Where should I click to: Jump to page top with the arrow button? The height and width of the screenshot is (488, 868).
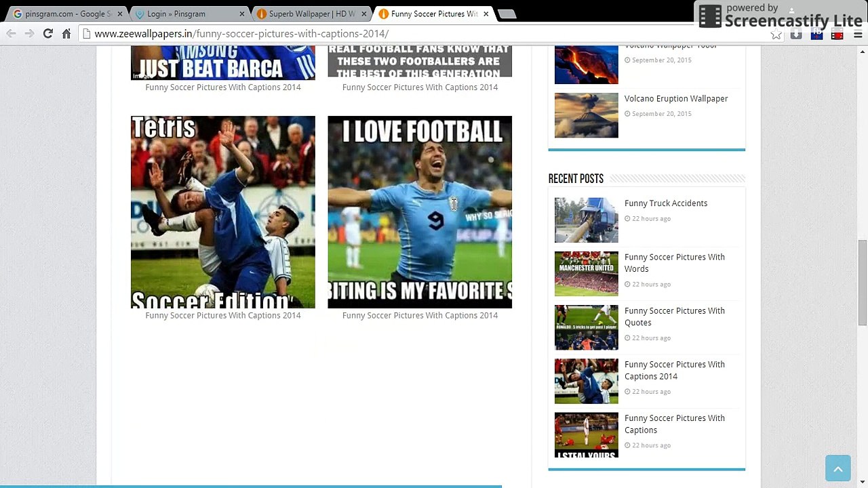coord(837,468)
